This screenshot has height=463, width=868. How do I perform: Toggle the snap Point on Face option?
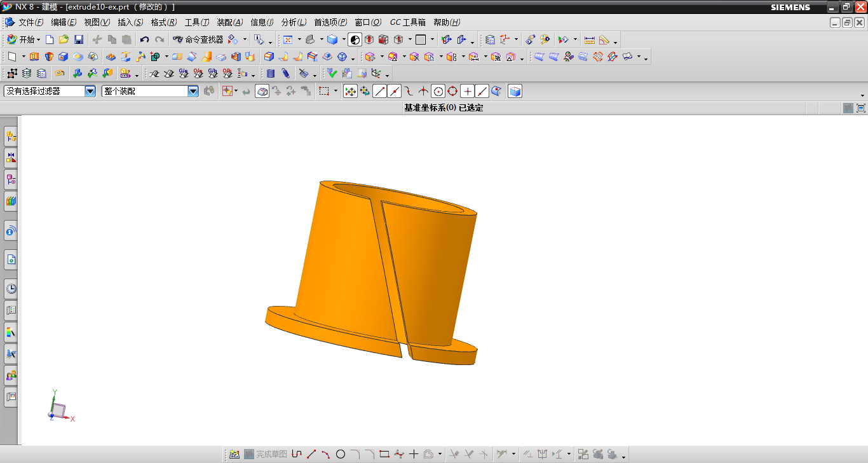(497, 91)
